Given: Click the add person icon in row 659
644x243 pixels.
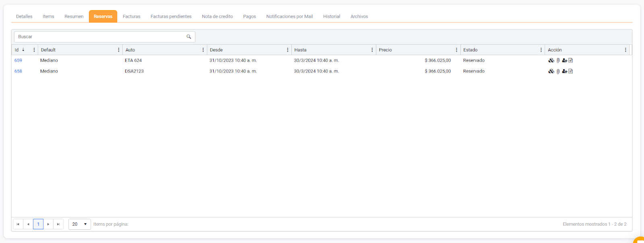Looking at the screenshot, I should pos(564,60).
